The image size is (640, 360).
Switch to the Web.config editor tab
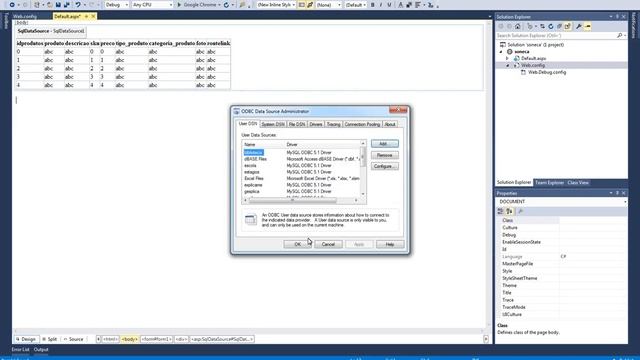pos(25,16)
